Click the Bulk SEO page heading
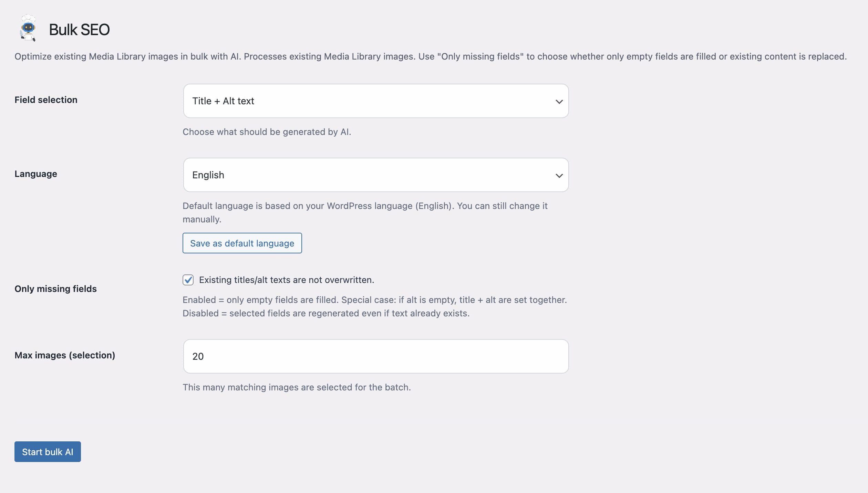 pos(79,30)
